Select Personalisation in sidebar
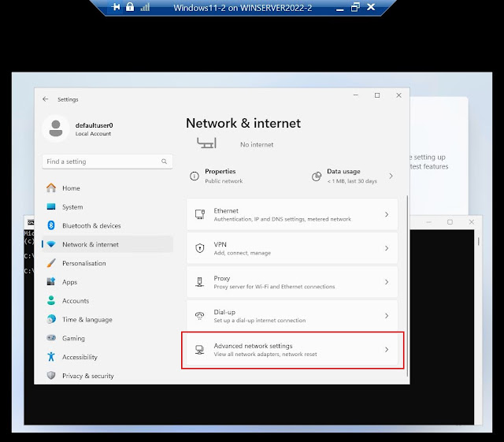This screenshot has height=442, width=504. (x=107, y=263)
